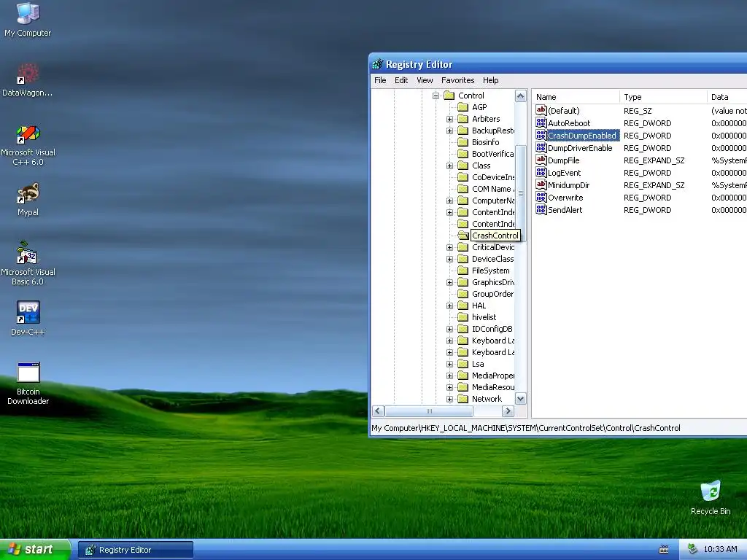Screen dimensions: 747x560
Task: Select the DumpFile value name
Action: (564, 160)
